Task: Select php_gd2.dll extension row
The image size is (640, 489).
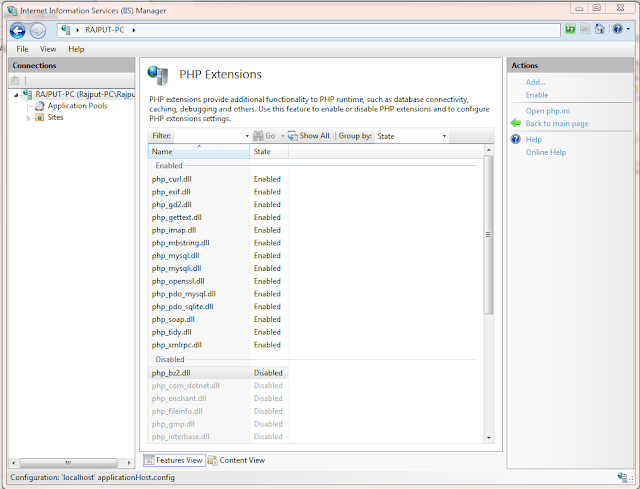Action: [x=218, y=204]
